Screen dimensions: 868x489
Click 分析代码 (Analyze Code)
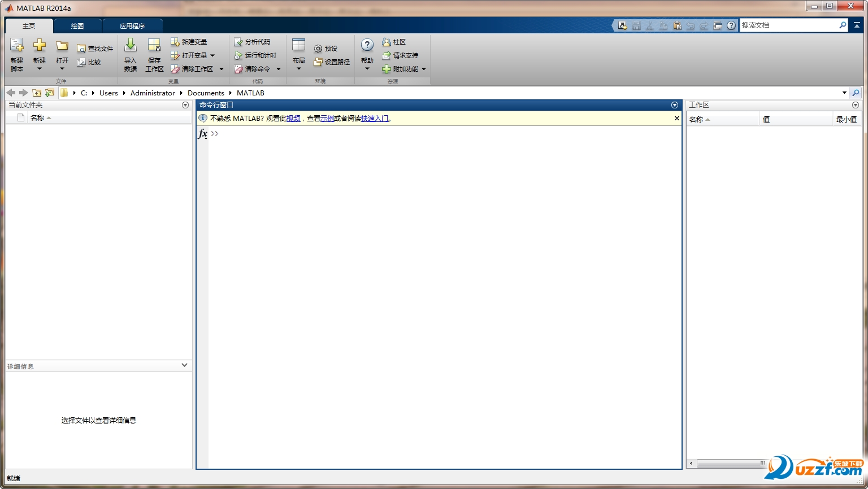pyautogui.click(x=252, y=42)
